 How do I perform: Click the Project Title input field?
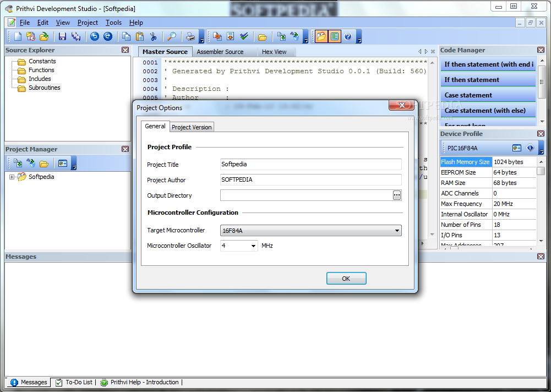[310, 164]
